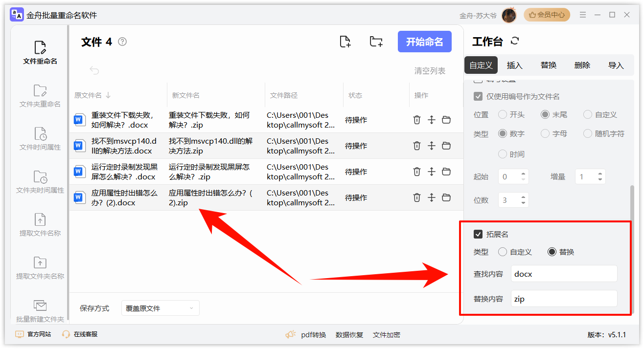Screen dimensions: 644x349
Task: Switch to the 导入 tab
Action: [616, 65]
